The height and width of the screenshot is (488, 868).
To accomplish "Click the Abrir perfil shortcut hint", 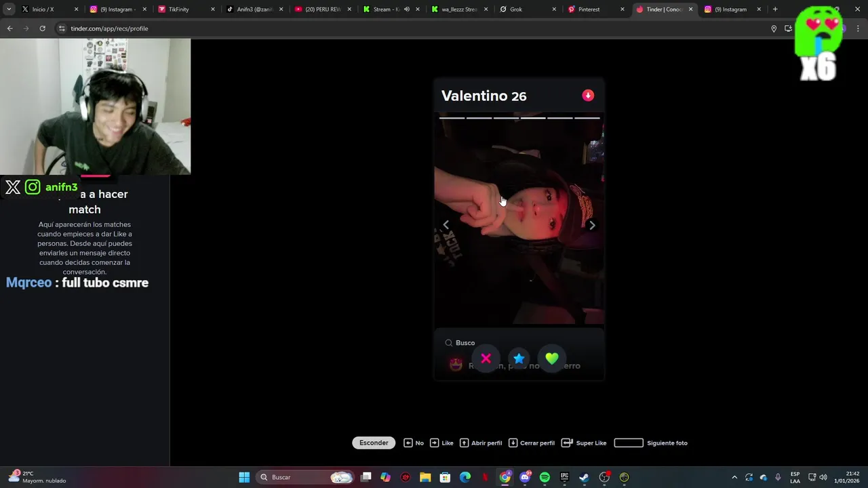I will [481, 443].
